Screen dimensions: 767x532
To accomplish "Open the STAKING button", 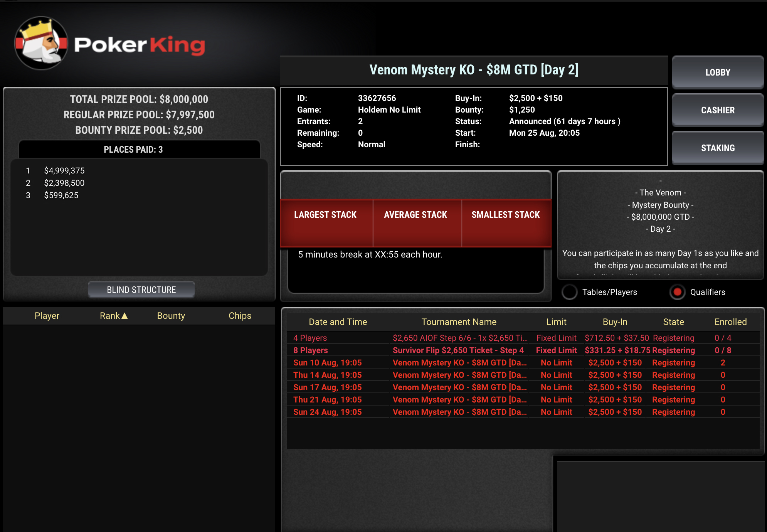I will pos(717,148).
